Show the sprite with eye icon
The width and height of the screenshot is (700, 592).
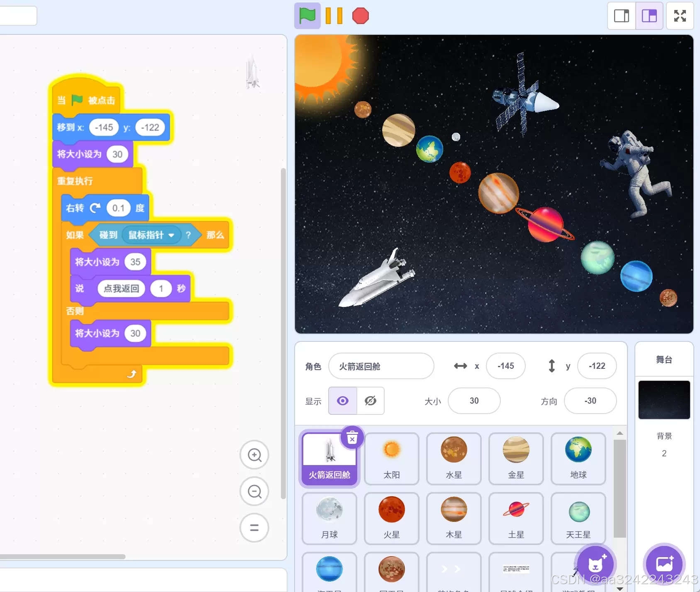pos(343,401)
